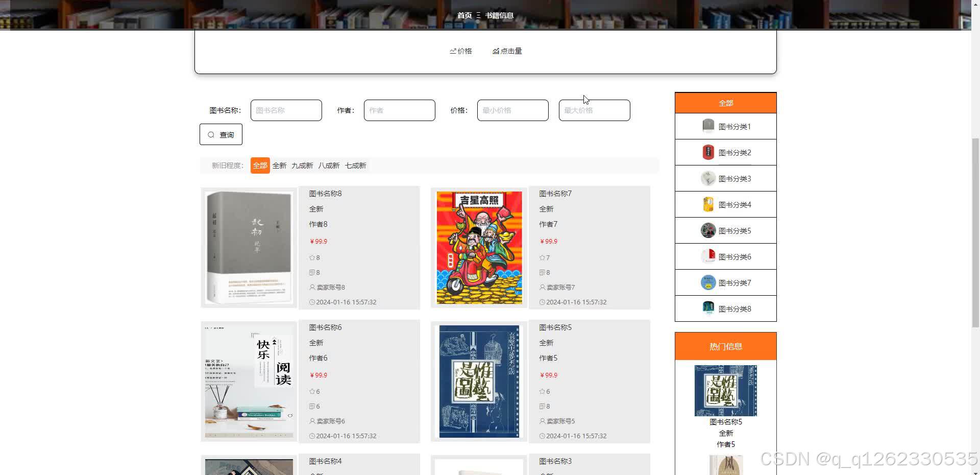Click the magnifier icon in 查询 button

tap(211, 135)
